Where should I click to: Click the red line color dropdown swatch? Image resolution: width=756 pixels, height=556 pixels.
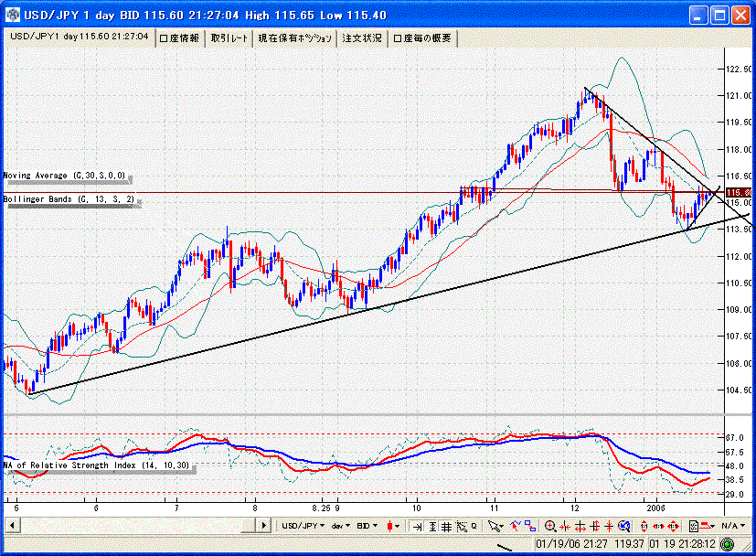pos(708,526)
